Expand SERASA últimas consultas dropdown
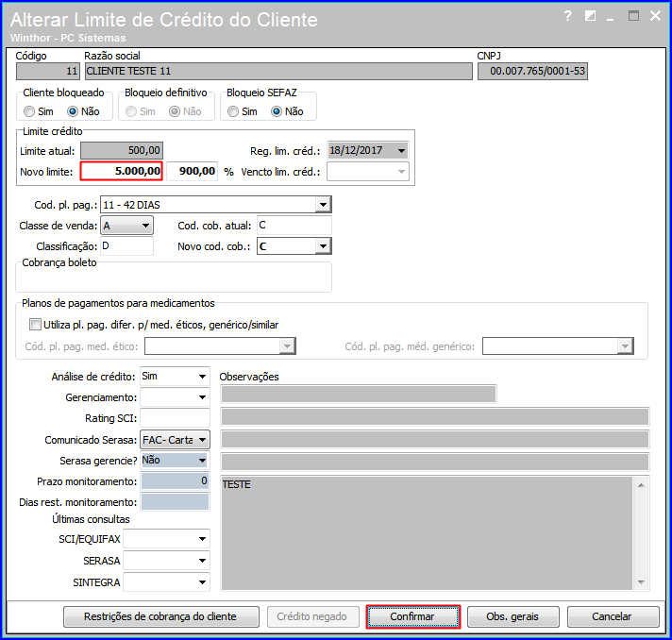The width and height of the screenshot is (672, 640). coord(202,561)
